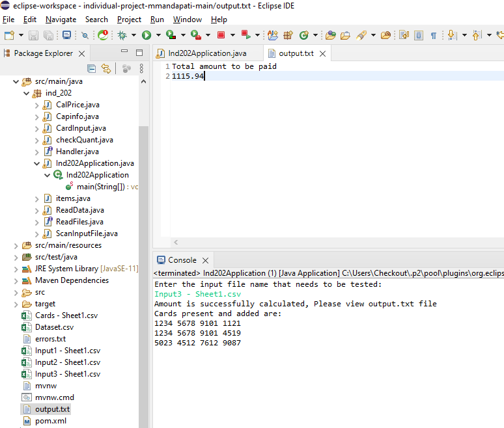Click the Coverage run icon

pyautogui.click(x=171, y=35)
